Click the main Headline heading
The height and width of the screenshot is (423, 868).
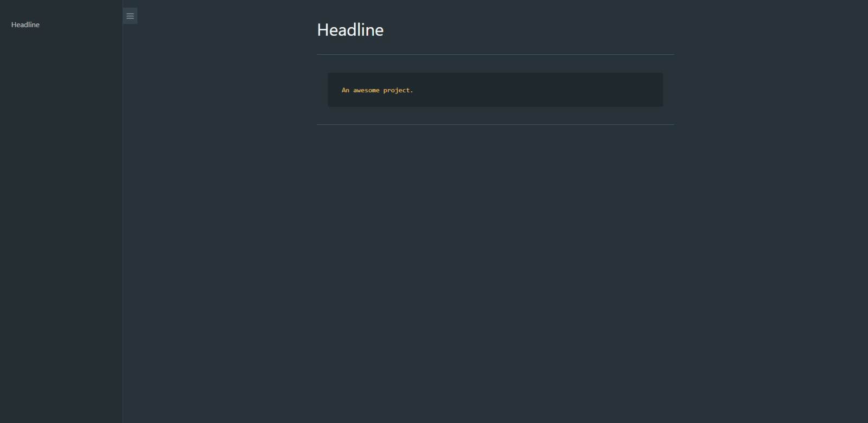[x=350, y=30]
